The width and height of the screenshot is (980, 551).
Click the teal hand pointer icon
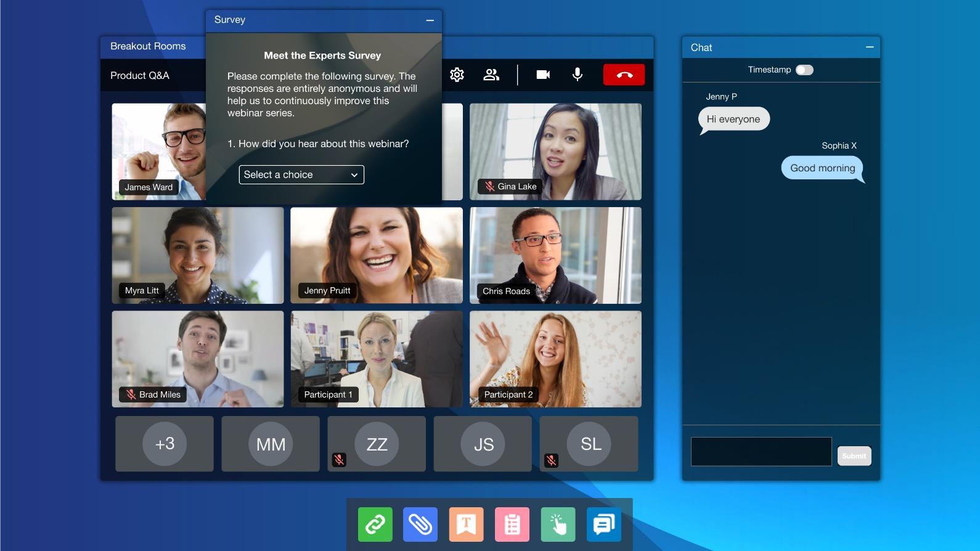pyautogui.click(x=558, y=524)
